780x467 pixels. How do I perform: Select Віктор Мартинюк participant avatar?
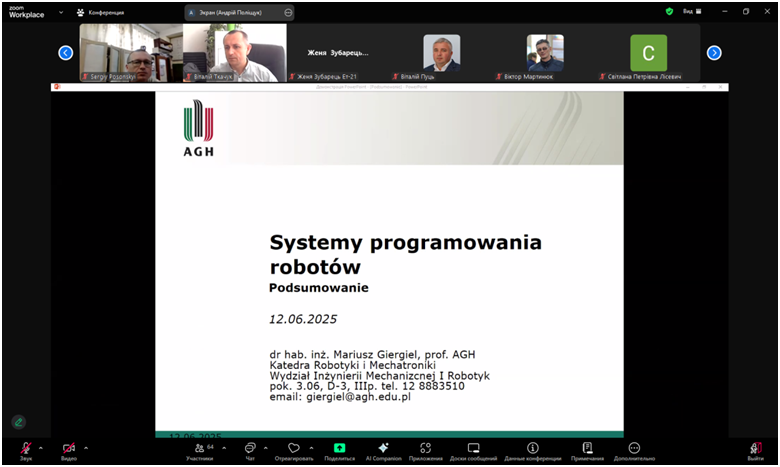tap(545, 53)
